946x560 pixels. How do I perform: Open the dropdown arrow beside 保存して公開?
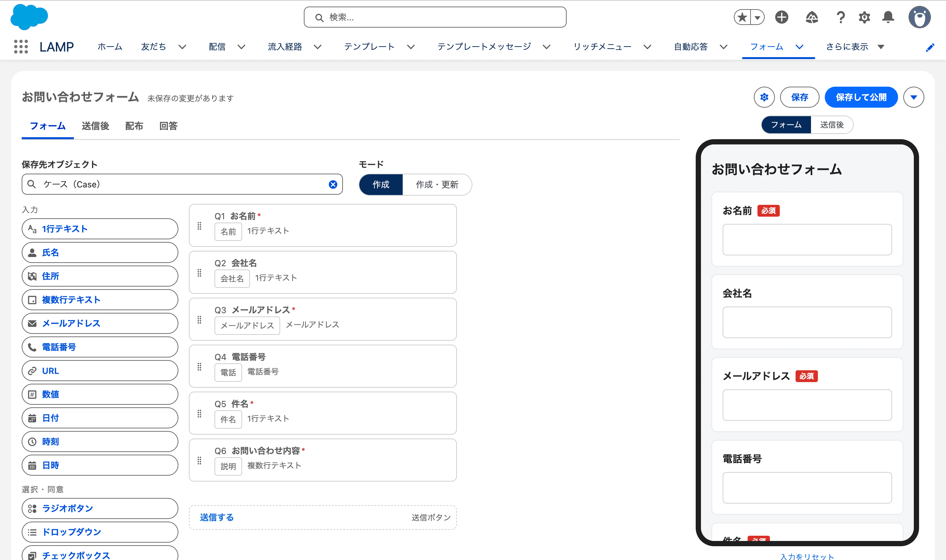point(913,97)
